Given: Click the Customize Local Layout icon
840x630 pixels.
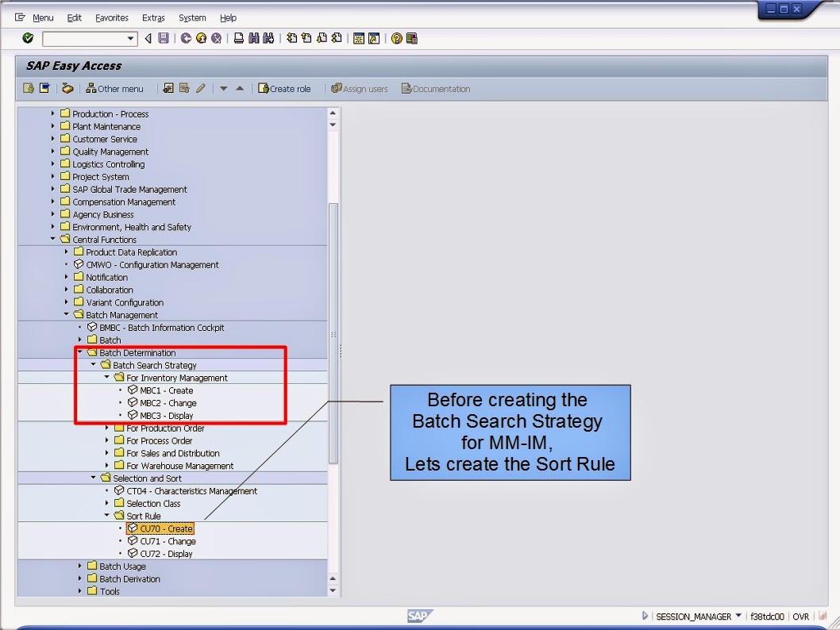Looking at the screenshot, I should click(x=411, y=38).
